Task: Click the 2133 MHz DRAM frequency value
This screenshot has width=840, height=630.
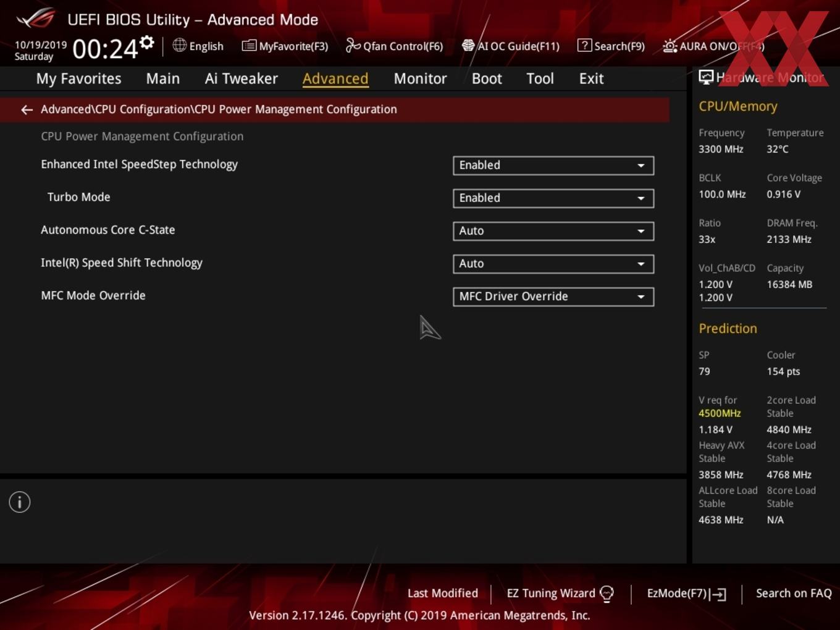Action: point(789,239)
